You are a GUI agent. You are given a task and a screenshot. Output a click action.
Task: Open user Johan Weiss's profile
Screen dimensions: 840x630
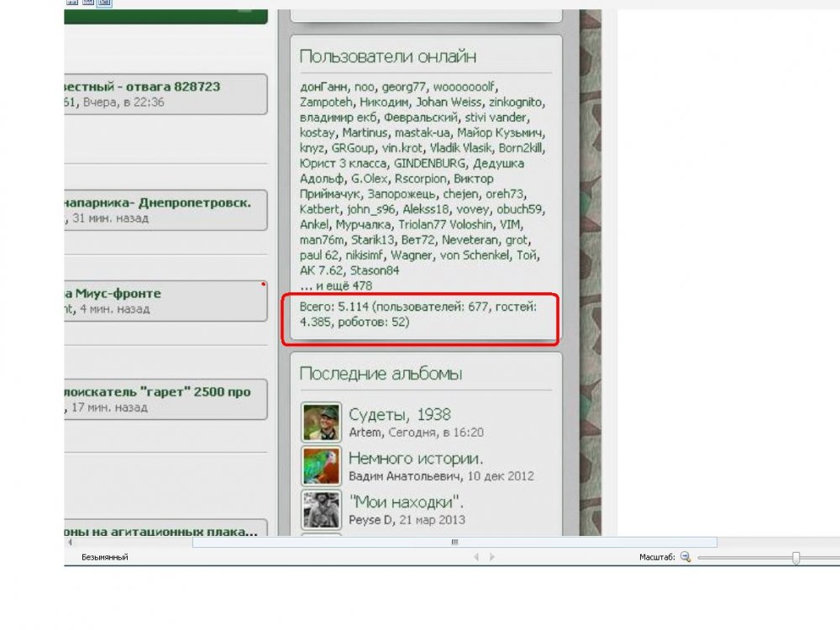click(449, 102)
